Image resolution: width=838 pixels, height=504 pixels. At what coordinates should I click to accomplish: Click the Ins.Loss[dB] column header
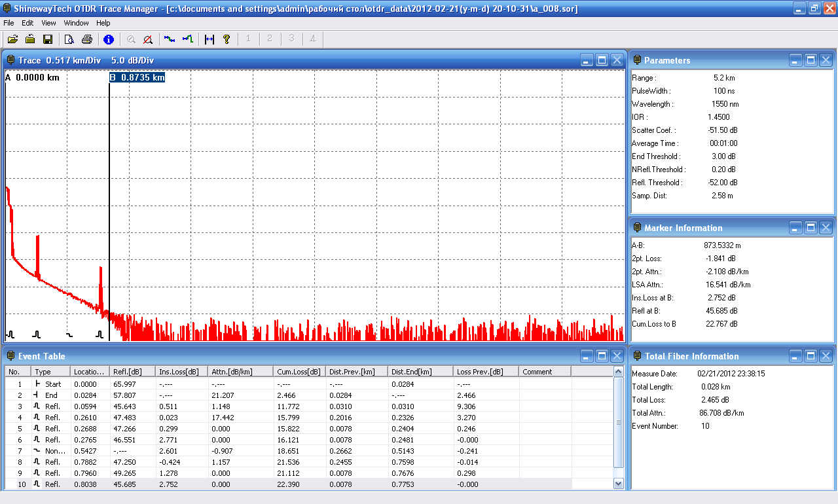click(181, 372)
